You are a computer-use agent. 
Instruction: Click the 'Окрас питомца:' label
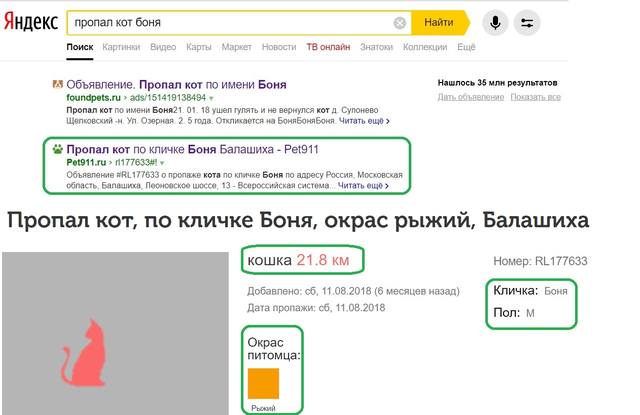coord(274,349)
